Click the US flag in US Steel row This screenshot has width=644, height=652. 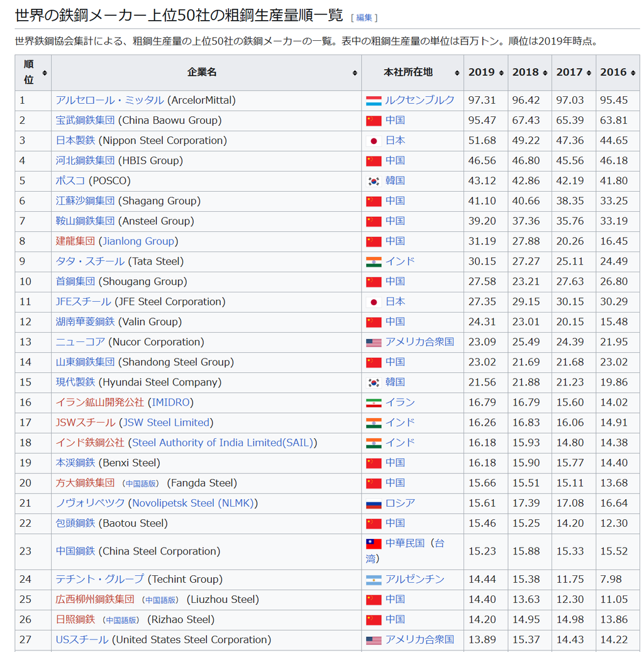click(x=374, y=640)
